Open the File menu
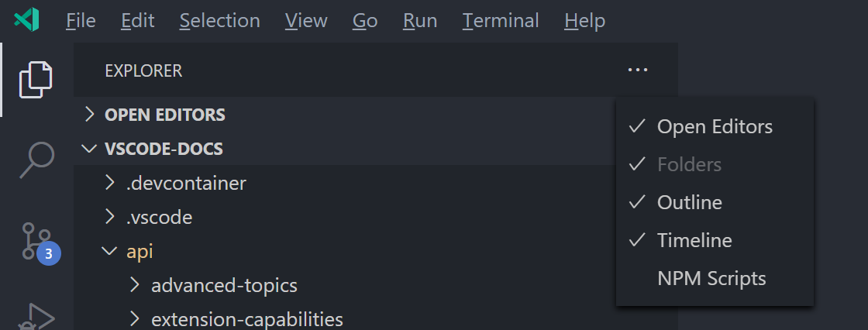The width and height of the screenshot is (868, 330). [81, 21]
